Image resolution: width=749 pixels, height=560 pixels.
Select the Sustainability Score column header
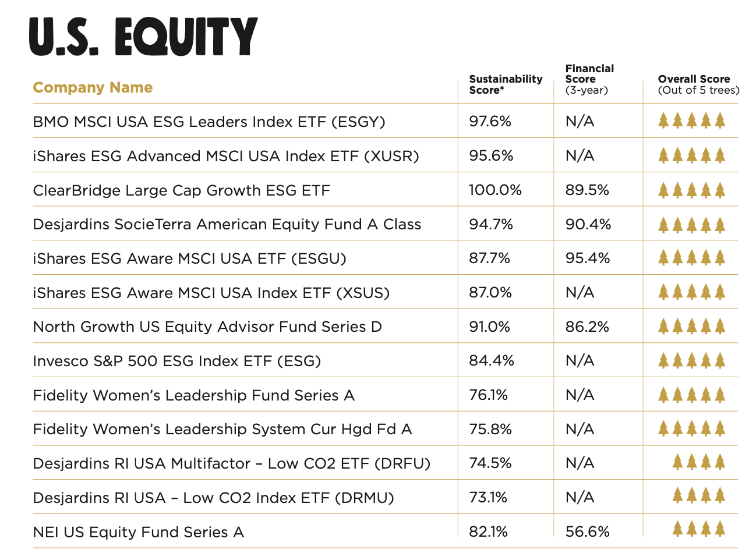pos(505,84)
